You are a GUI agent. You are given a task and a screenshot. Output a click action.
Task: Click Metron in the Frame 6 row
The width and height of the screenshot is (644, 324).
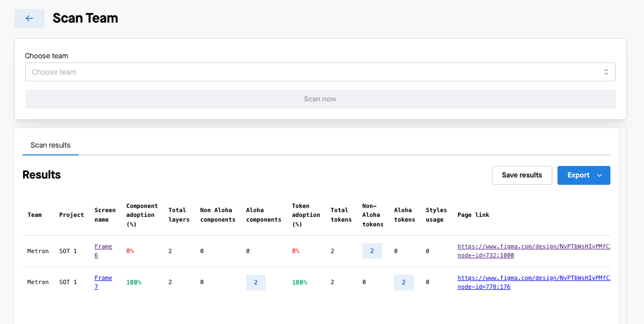point(38,251)
